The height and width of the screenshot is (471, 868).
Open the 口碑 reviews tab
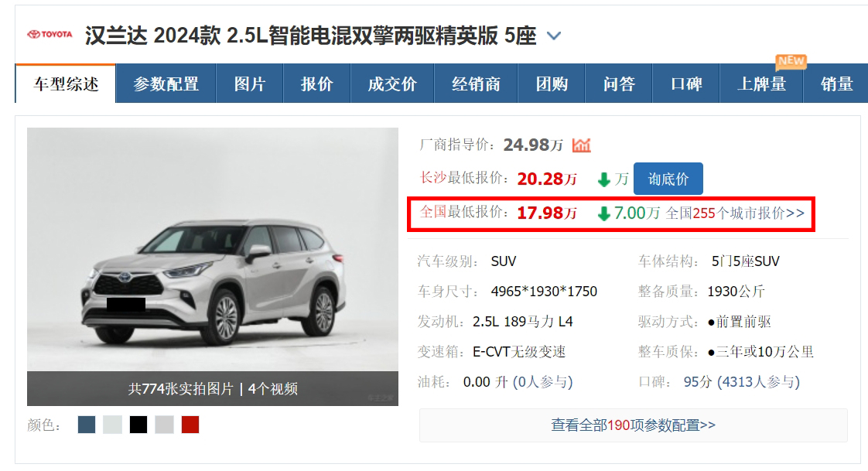click(686, 84)
